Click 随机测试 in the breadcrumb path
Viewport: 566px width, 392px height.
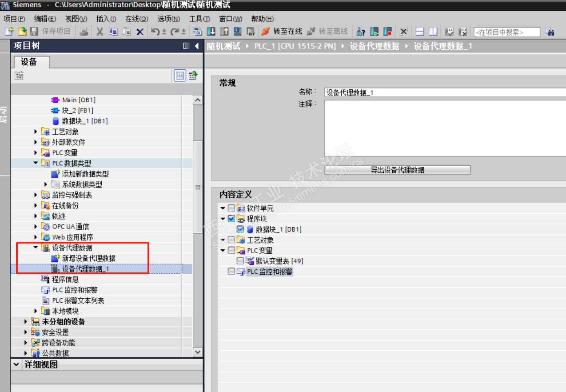click(223, 46)
